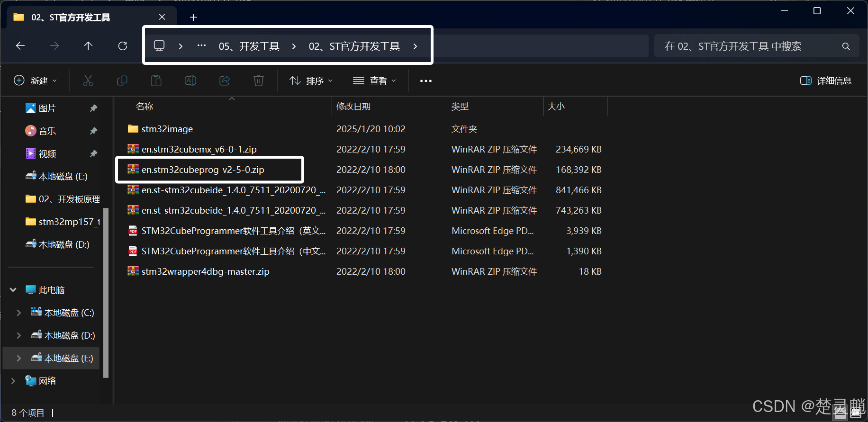
Task: Sort by the 大小 column header
Action: pos(556,107)
